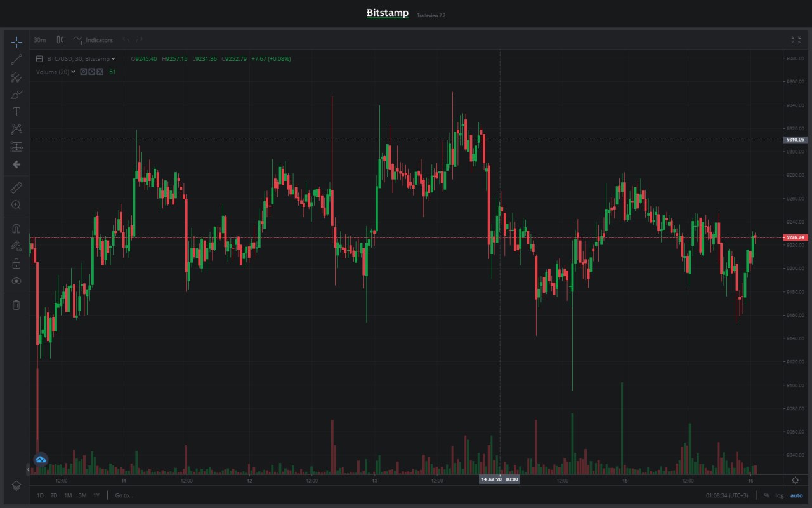
Task: Open the Indicators dialog
Action: (93, 40)
